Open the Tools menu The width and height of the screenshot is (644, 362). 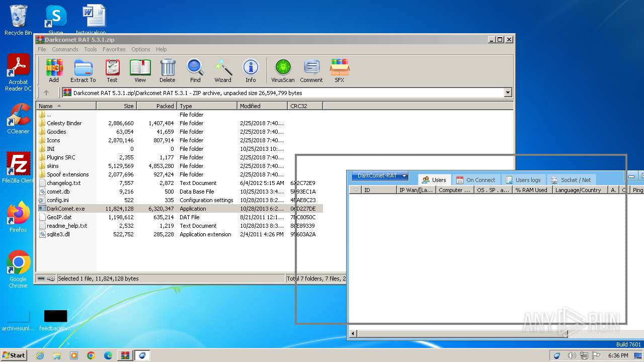(91, 49)
